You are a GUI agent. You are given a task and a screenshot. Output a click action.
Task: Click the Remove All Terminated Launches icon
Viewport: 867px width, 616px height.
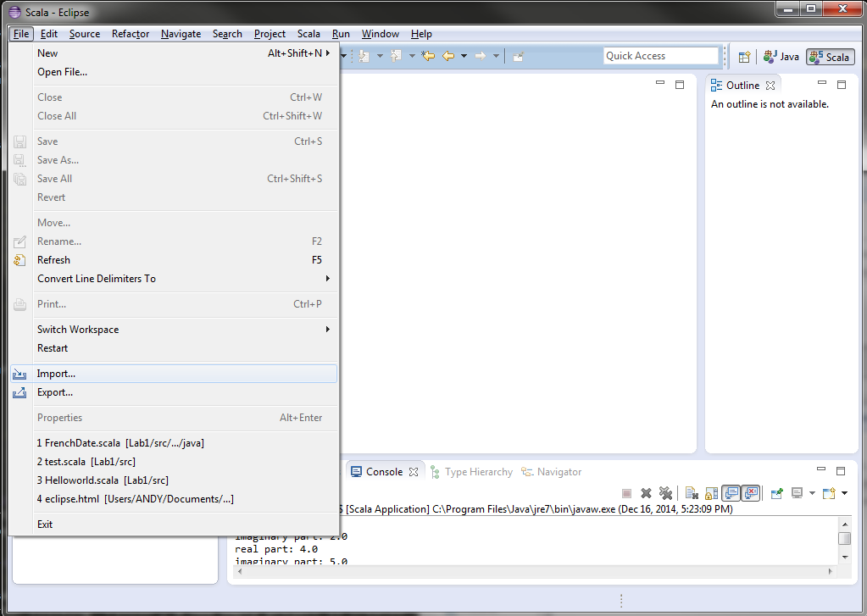(x=666, y=493)
